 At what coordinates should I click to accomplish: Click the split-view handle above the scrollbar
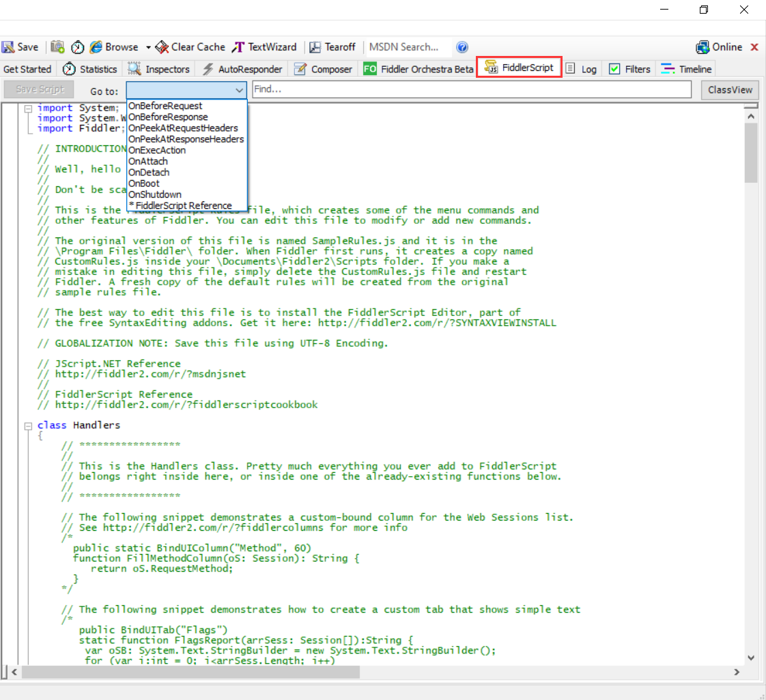tap(751, 106)
